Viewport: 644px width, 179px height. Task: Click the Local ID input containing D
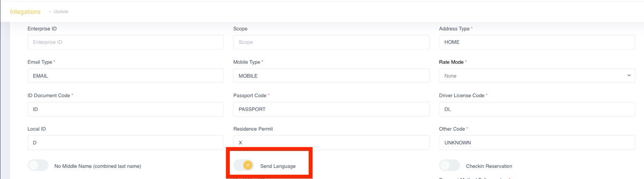click(x=125, y=143)
